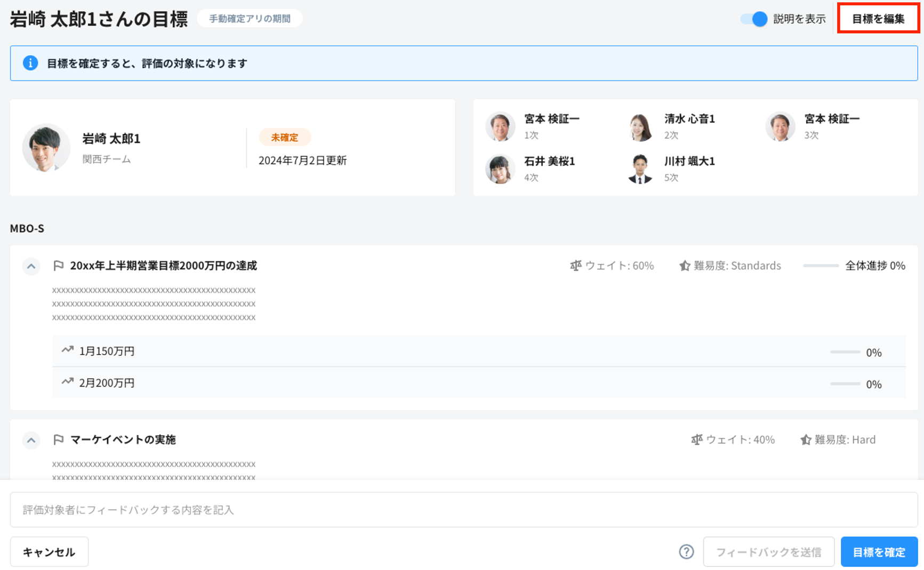Click flag icon beside 20xx年上半期営業目標
The height and width of the screenshot is (570, 924).
(x=59, y=266)
